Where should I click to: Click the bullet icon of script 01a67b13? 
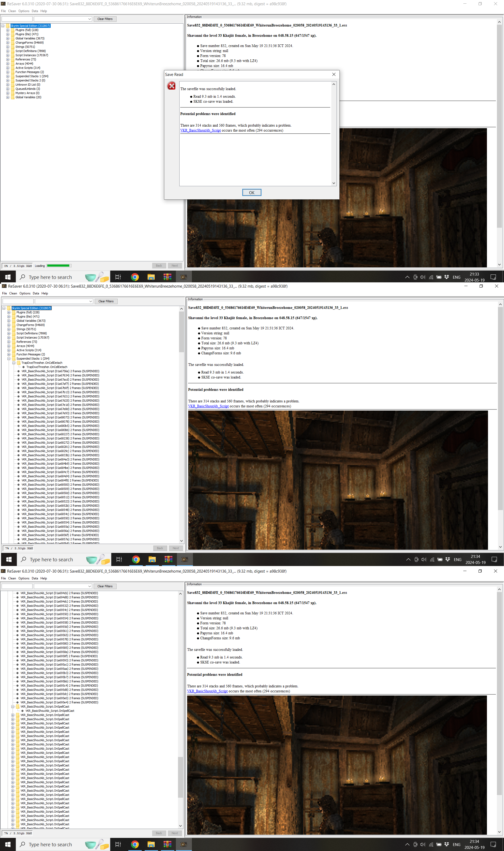point(19,392)
